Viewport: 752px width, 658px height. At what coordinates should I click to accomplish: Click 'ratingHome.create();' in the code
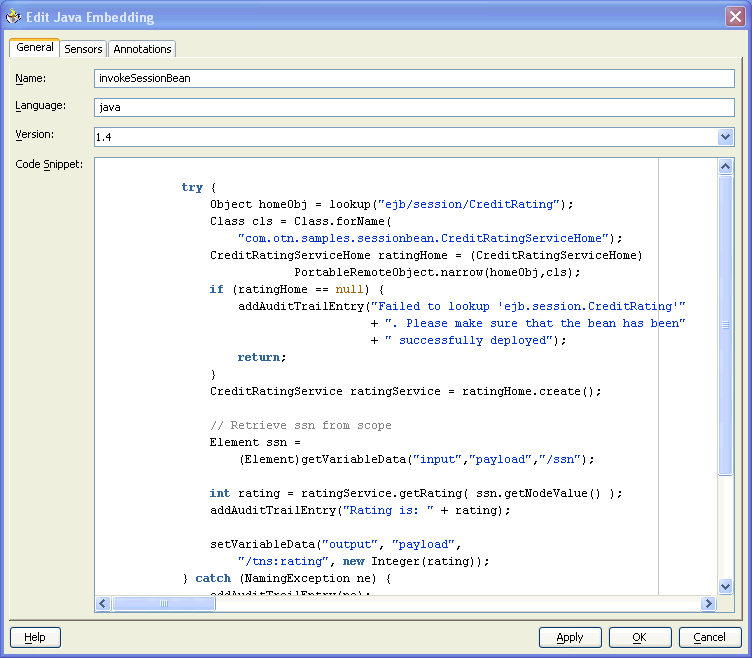tap(531, 391)
